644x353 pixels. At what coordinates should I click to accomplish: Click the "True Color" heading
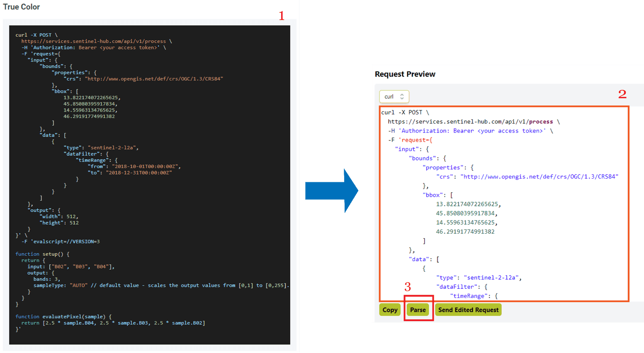coord(22,7)
